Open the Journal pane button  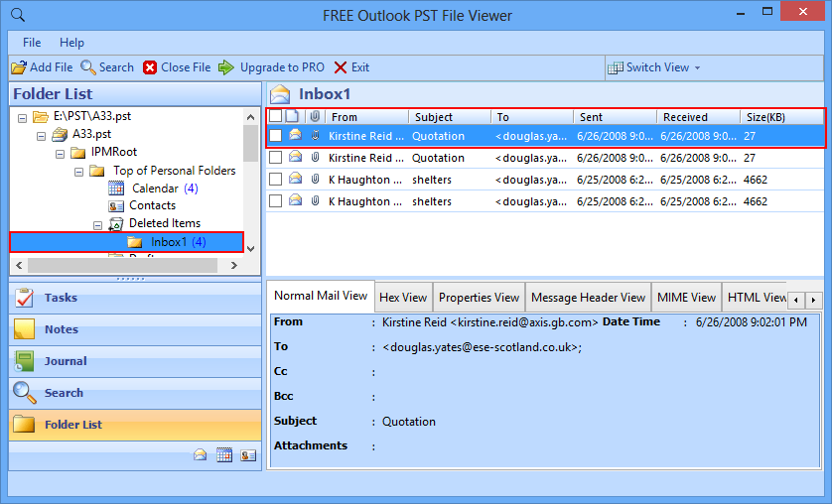[x=135, y=361]
